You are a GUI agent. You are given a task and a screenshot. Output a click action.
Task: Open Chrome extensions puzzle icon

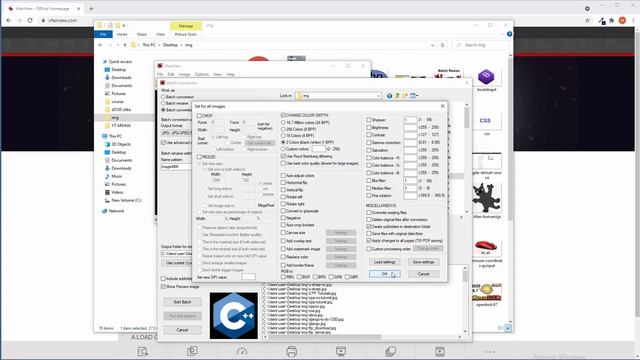click(x=611, y=20)
